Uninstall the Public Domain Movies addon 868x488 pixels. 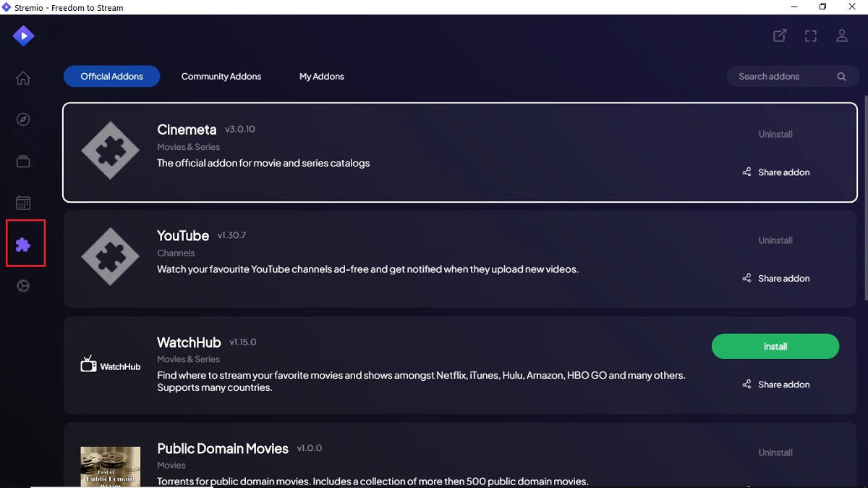[x=775, y=453]
